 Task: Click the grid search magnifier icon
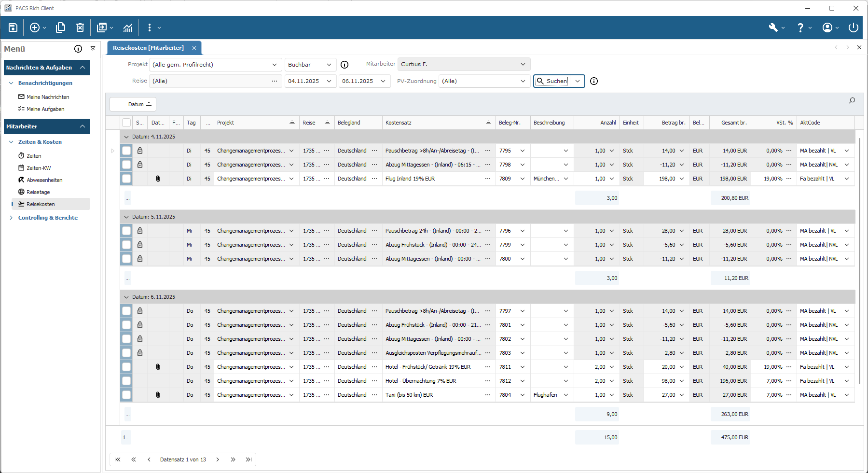[852, 100]
